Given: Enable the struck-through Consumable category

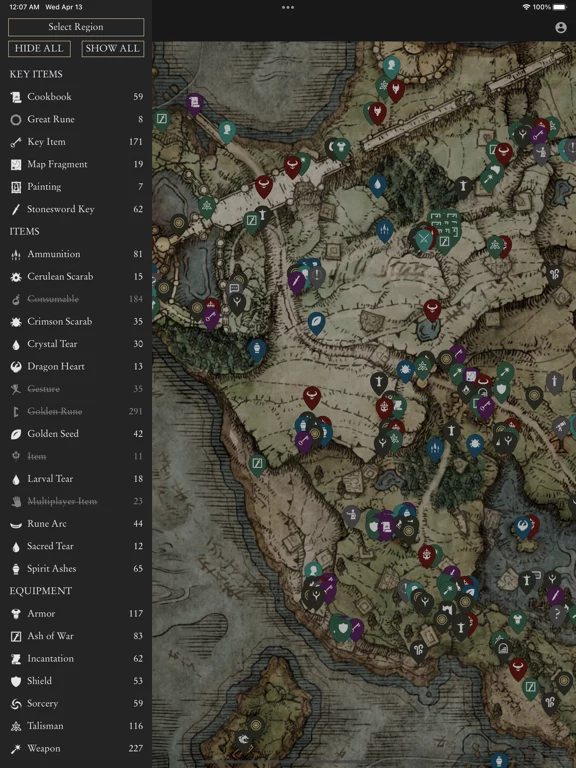Looking at the screenshot, I should coord(76,299).
